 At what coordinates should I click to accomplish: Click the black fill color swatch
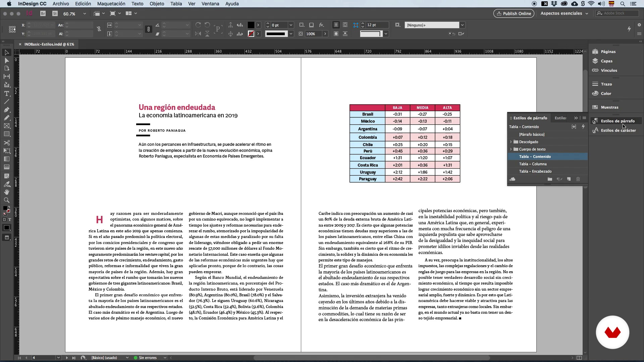[x=251, y=25]
